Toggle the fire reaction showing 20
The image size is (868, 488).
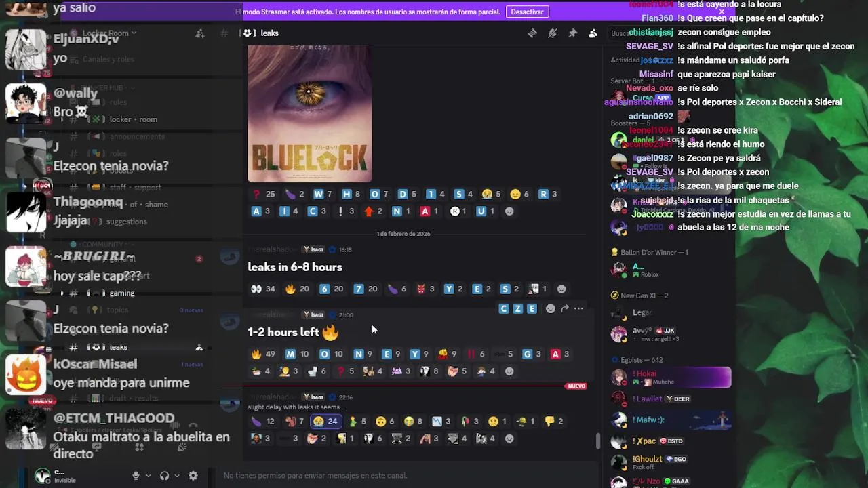pos(297,289)
